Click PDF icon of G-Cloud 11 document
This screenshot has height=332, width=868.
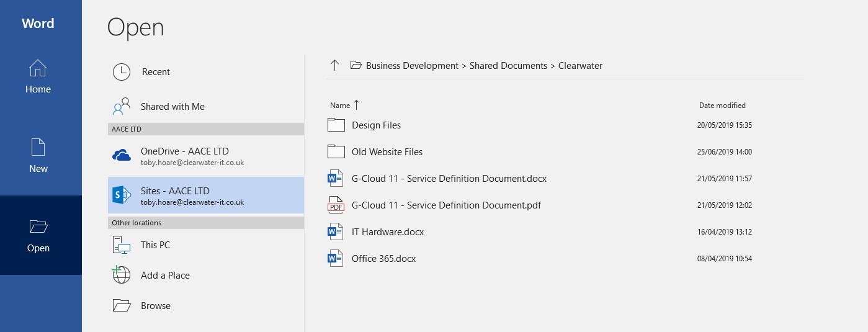(x=336, y=205)
